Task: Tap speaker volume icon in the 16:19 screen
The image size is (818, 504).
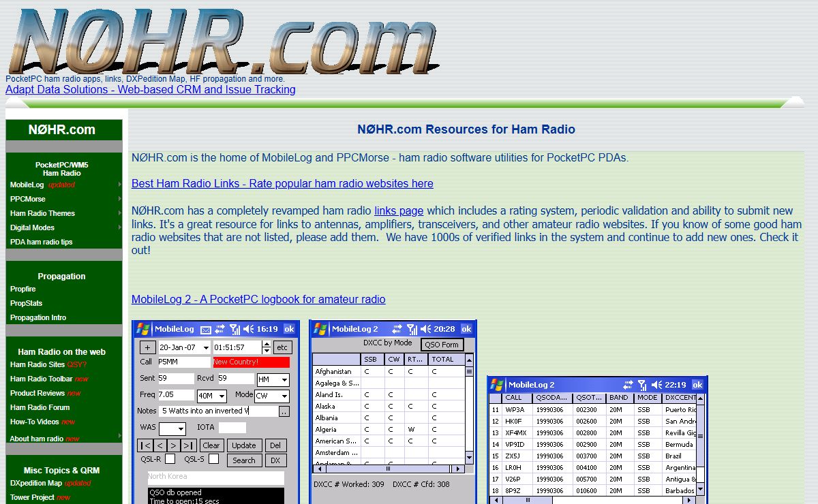Action: click(249, 329)
